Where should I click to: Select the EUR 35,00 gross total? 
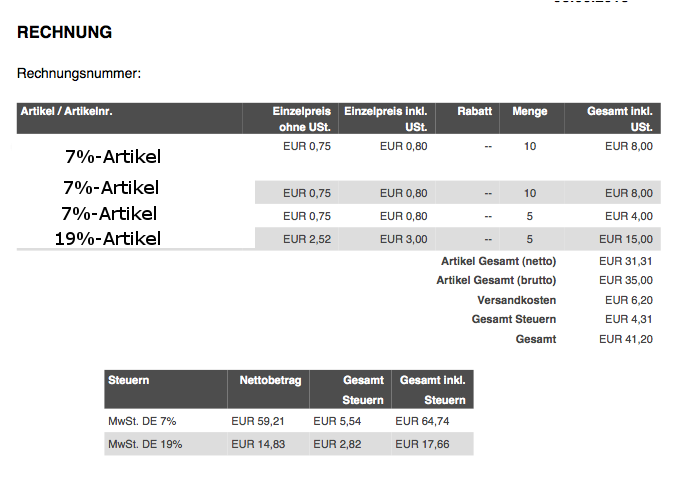pos(625,280)
